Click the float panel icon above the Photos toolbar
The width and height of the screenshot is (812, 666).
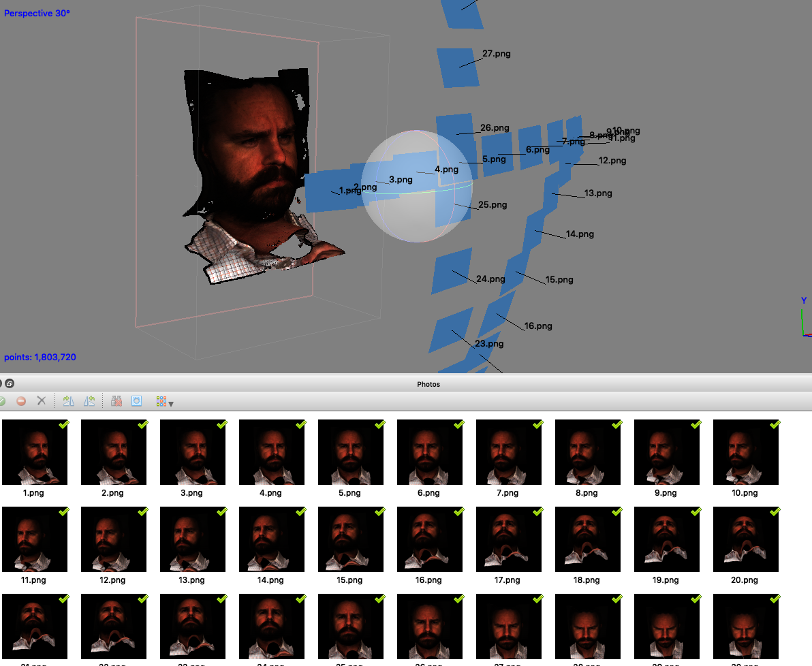click(9, 383)
